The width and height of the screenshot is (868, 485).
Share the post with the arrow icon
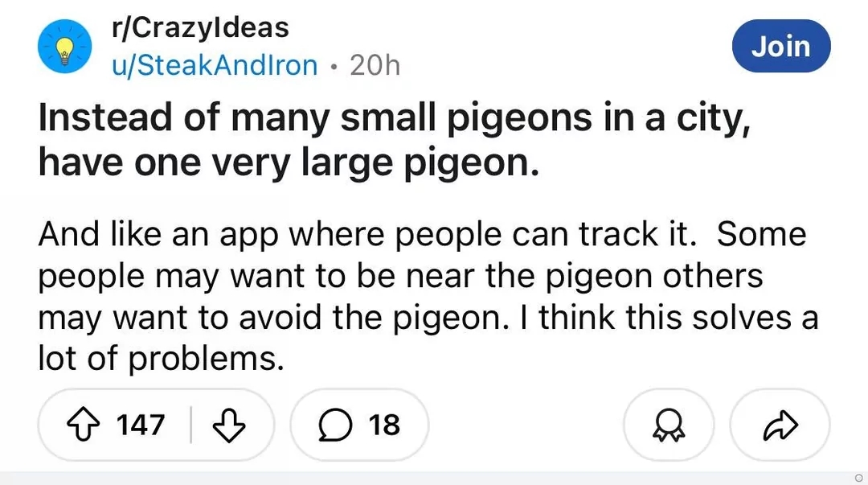(780, 425)
